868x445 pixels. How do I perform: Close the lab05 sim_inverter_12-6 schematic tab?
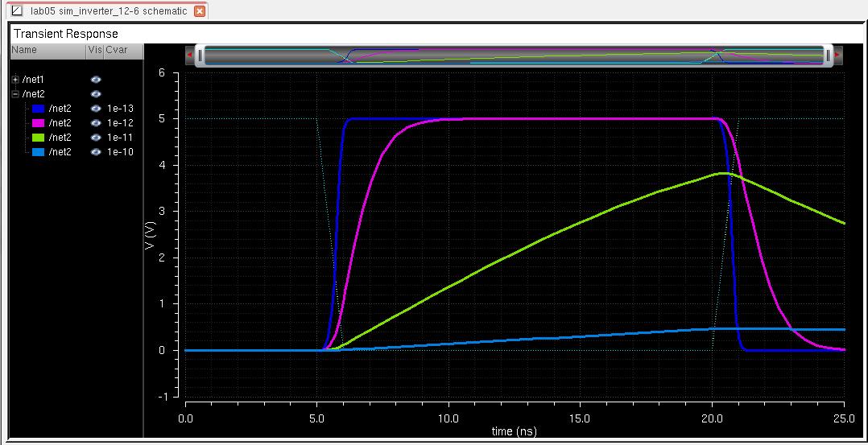point(200,11)
